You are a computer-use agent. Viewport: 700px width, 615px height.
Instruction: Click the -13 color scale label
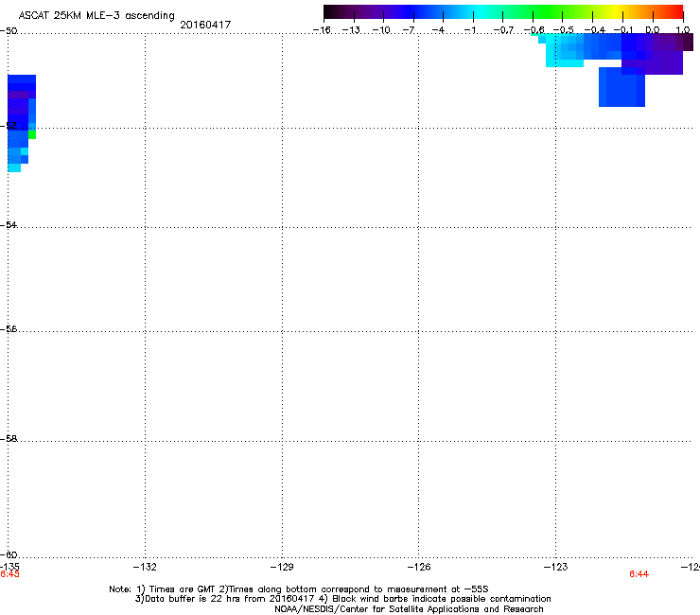[x=352, y=30]
